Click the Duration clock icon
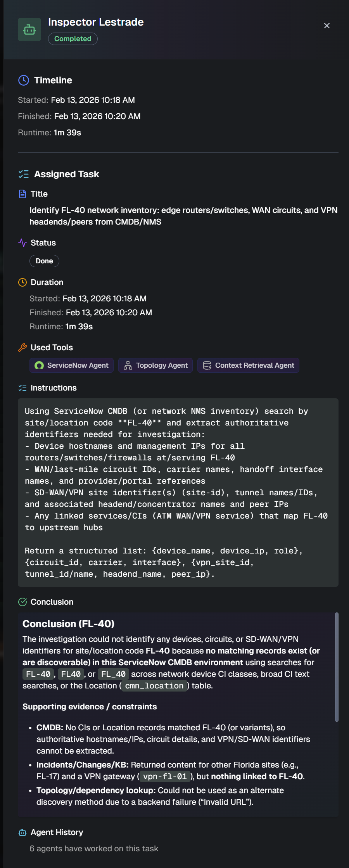 point(22,282)
